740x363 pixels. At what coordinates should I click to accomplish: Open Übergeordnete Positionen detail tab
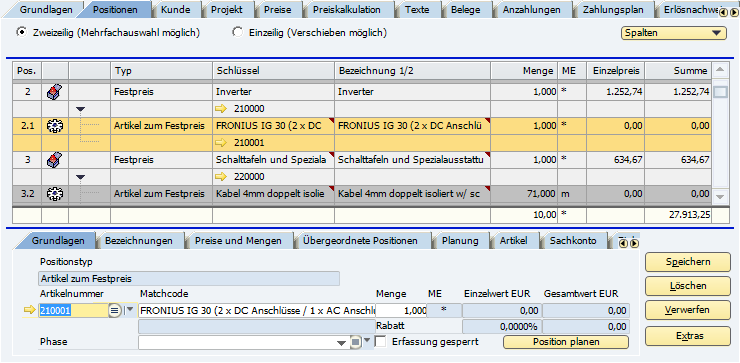[360, 241]
